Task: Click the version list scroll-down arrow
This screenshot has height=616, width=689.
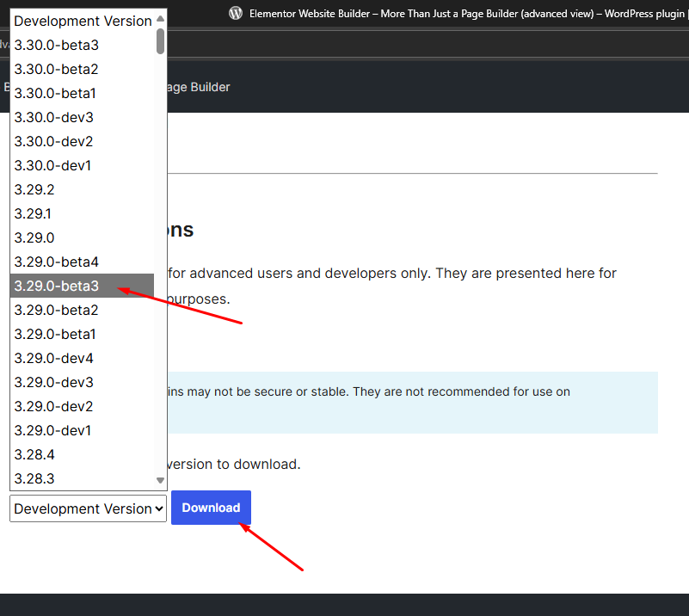Action: click(x=160, y=480)
